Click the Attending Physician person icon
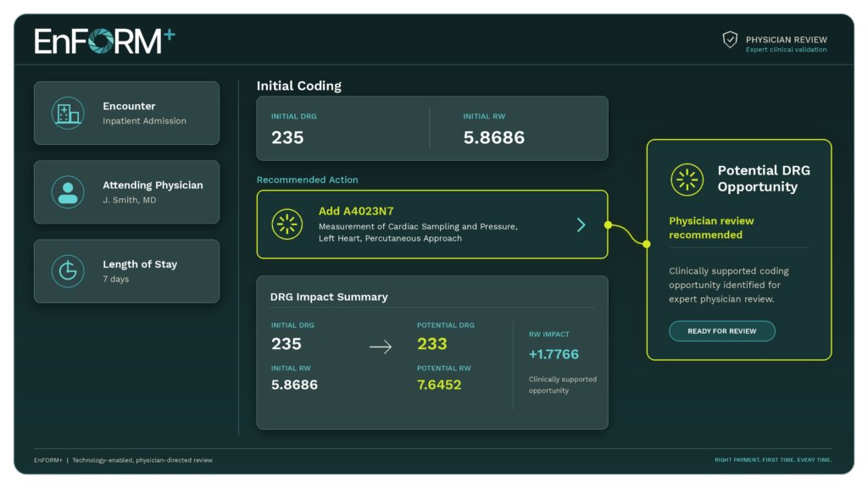The image size is (868, 488). click(x=68, y=192)
